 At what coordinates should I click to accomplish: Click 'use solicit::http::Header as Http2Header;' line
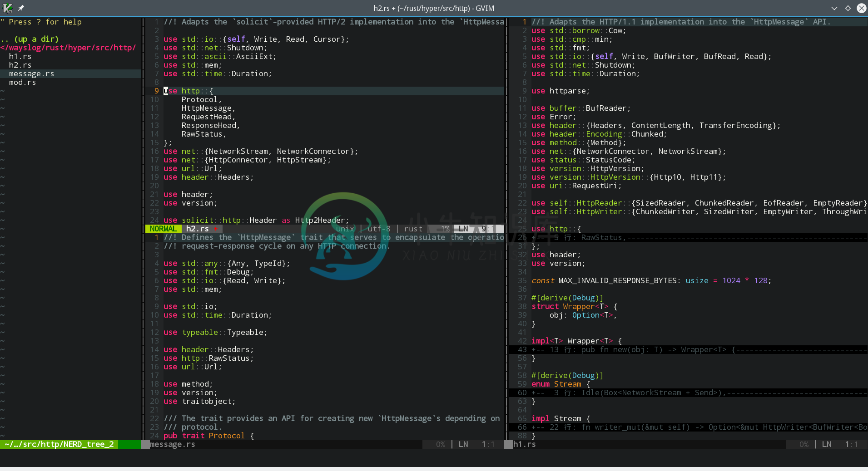pyautogui.click(x=257, y=220)
